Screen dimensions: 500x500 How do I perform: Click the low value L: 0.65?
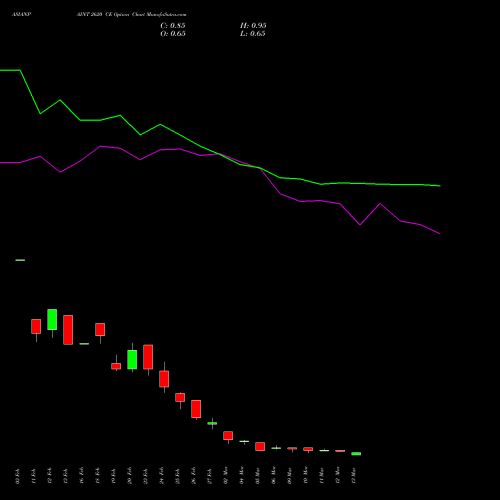point(253,33)
